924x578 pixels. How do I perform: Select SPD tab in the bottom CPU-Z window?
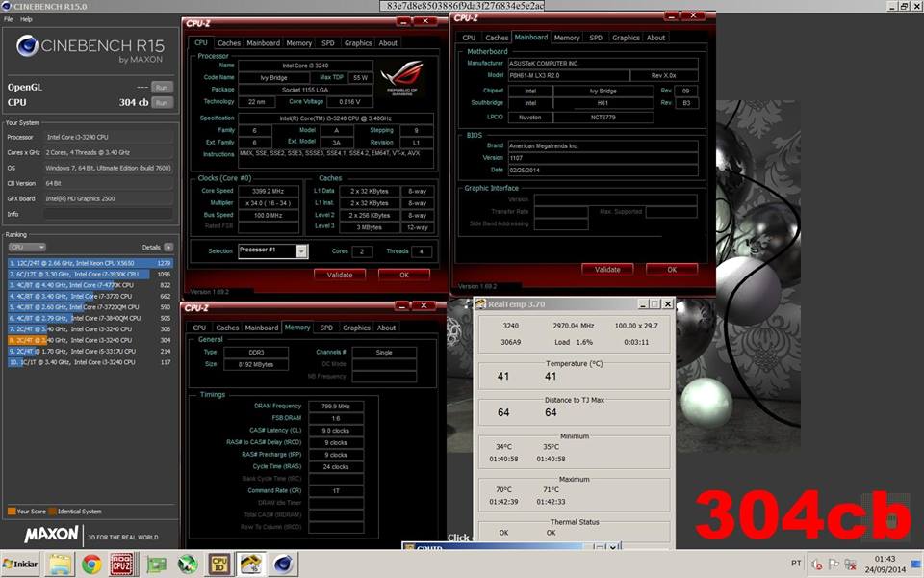326,328
